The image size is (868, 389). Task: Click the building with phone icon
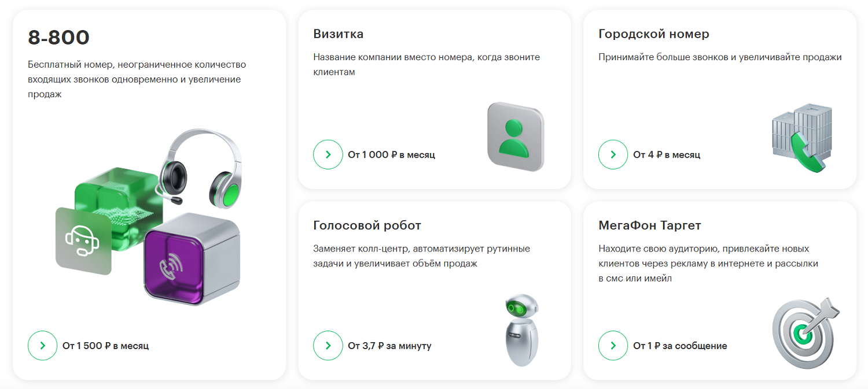(x=802, y=138)
